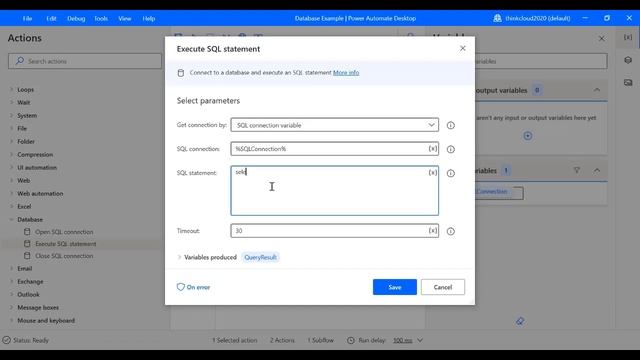
Task: Close the Variables panel
Action: 602,38
